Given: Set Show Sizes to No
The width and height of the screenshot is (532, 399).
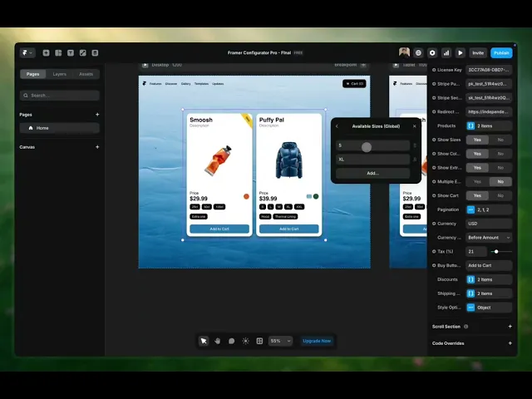Looking at the screenshot, I should (500, 140).
